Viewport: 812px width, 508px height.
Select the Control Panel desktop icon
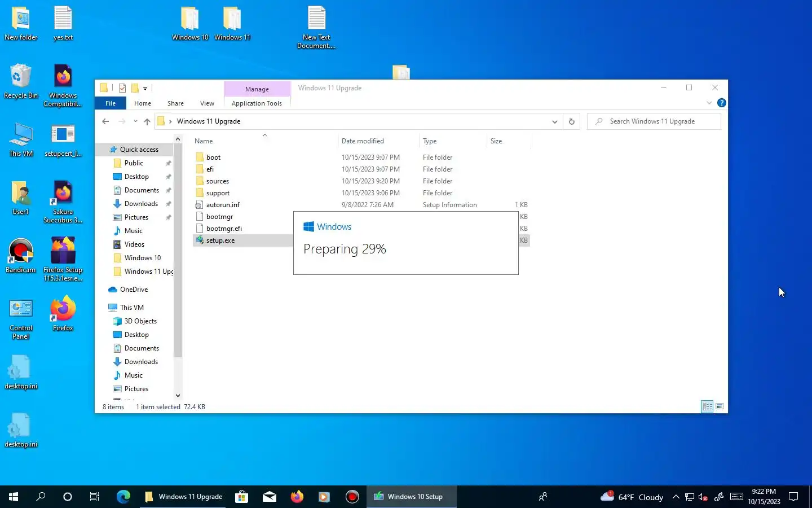[x=21, y=319]
